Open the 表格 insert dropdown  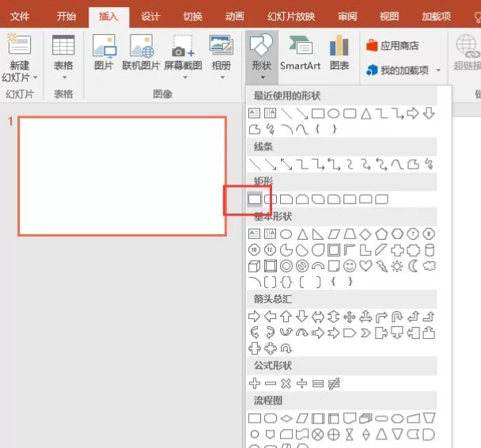[63, 57]
